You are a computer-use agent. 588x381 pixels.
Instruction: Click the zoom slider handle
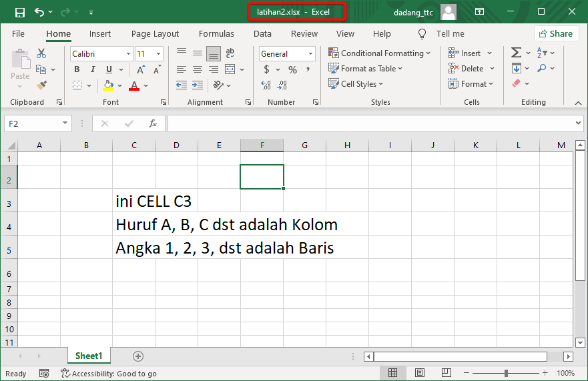click(507, 373)
